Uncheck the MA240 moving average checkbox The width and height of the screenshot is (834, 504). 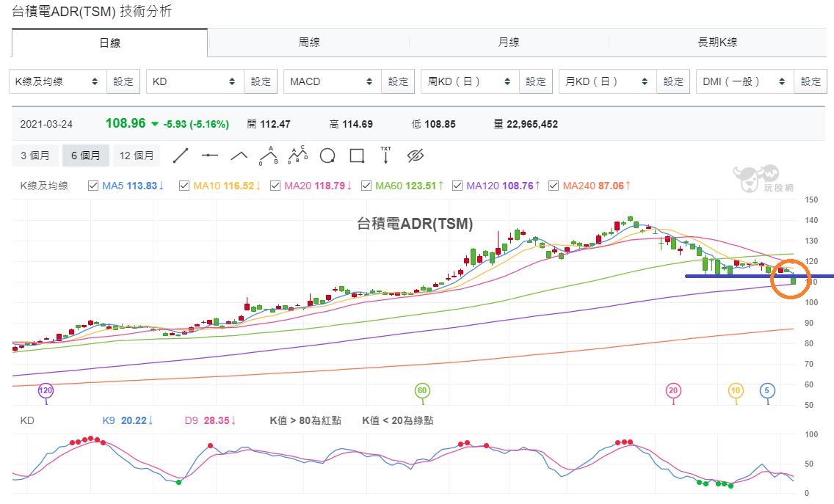click(x=553, y=186)
